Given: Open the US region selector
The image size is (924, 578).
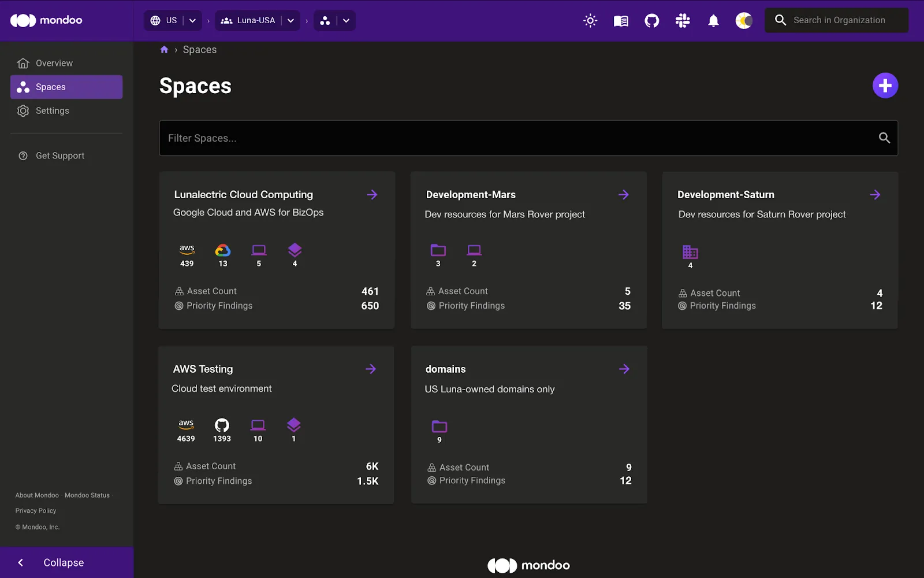Looking at the screenshot, I should coord(164,20).
